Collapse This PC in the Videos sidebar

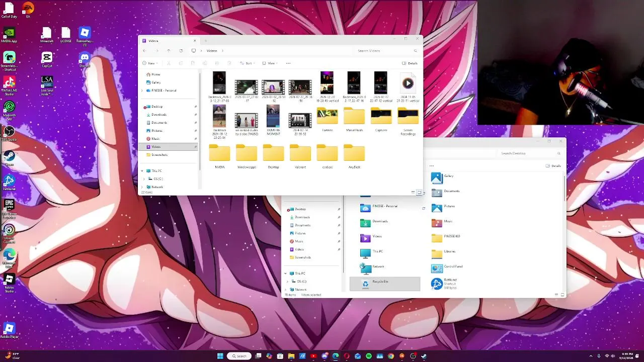(142, 171)
